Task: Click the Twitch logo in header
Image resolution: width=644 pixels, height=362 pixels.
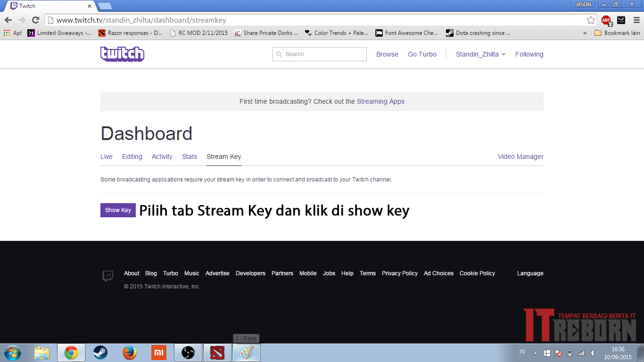Action: coord(122,54)
